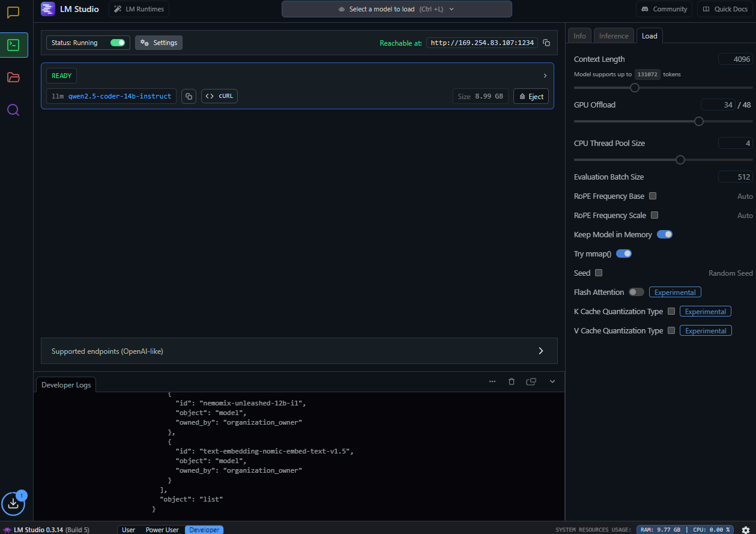Expand Supported endpoints (OpenAI-like) section
This screenshot has height=534, width=756.
click(x=299, y=351)
